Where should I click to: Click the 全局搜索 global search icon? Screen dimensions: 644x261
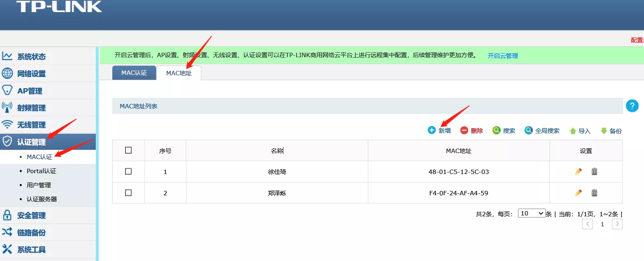528,130
